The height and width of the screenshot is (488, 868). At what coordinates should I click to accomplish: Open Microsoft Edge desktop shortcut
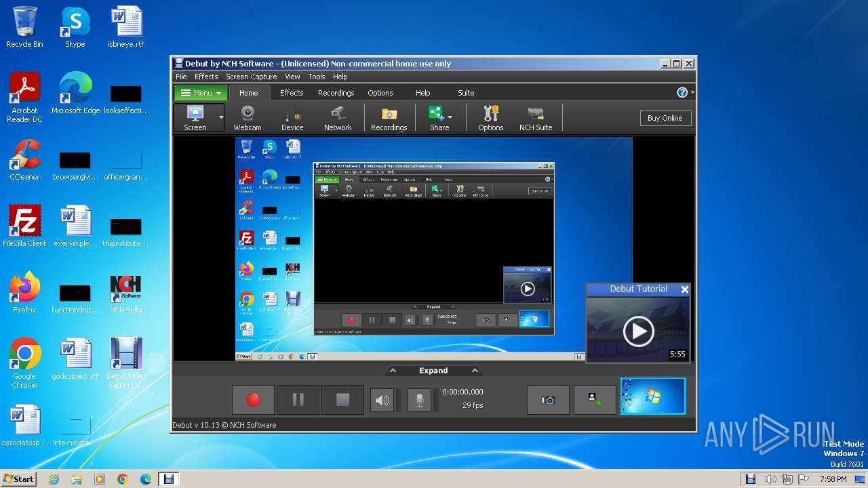[x=75, y=94]
